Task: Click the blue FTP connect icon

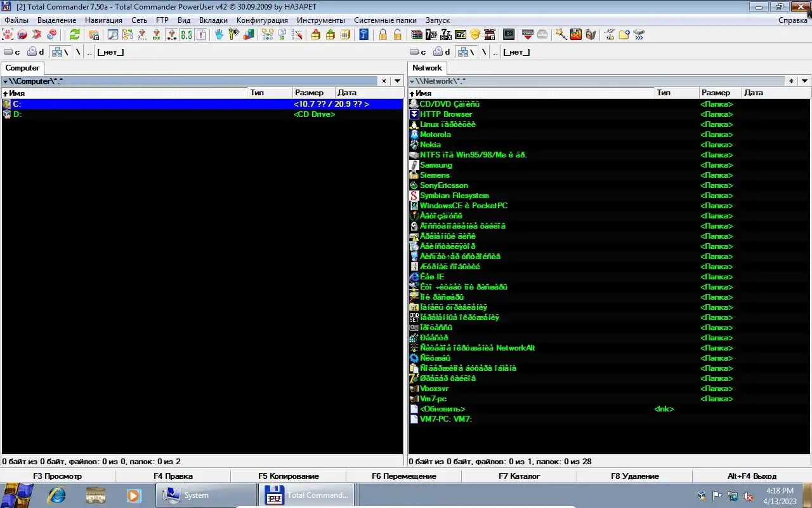Action: pos(363,34)
